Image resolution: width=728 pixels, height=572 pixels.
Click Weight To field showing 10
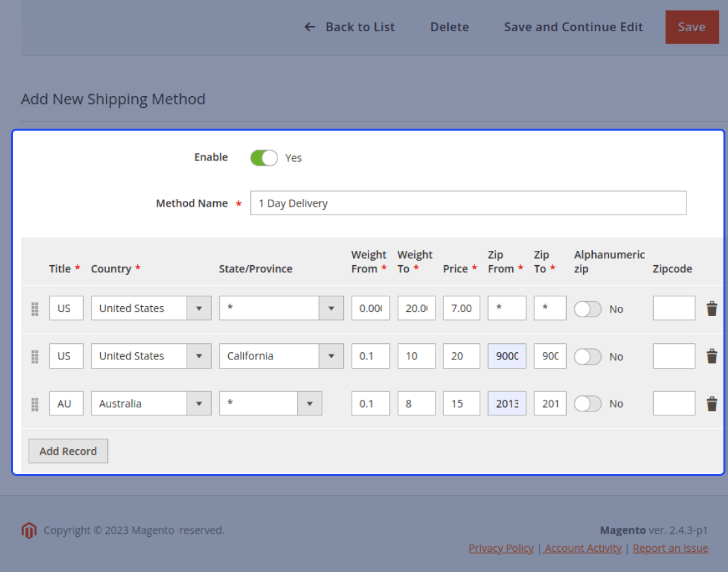(417, 356)
